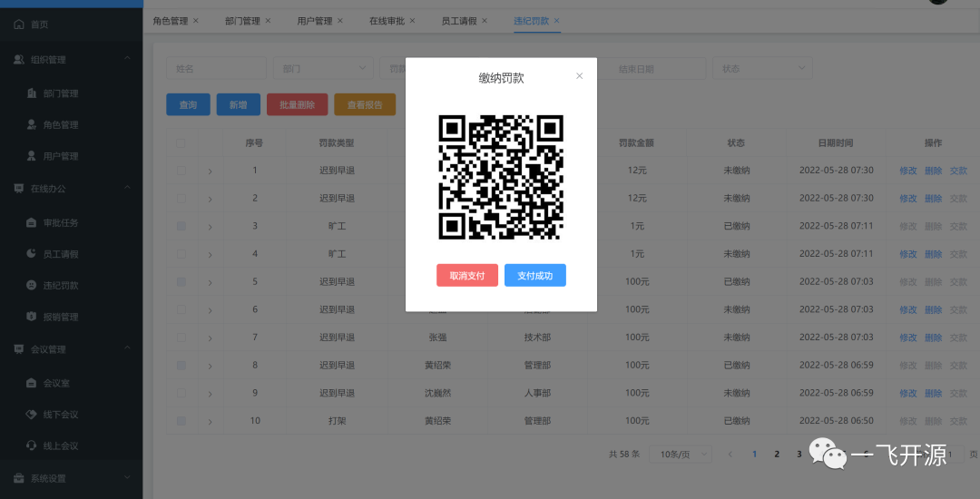This screenshot has width=980, height=499.
Task: Check the checkbox for row 2
Action: click(x=181, y=198)
